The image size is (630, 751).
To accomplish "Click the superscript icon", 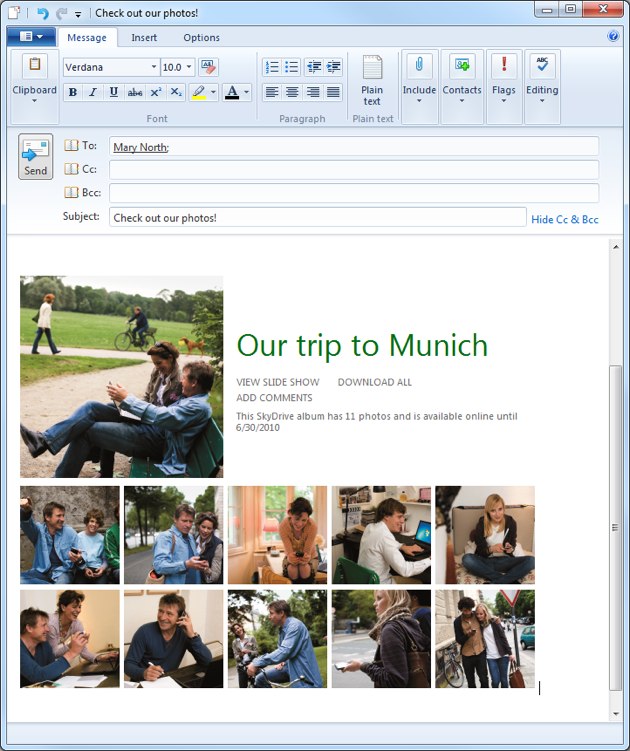I will [x=156, y=92].
